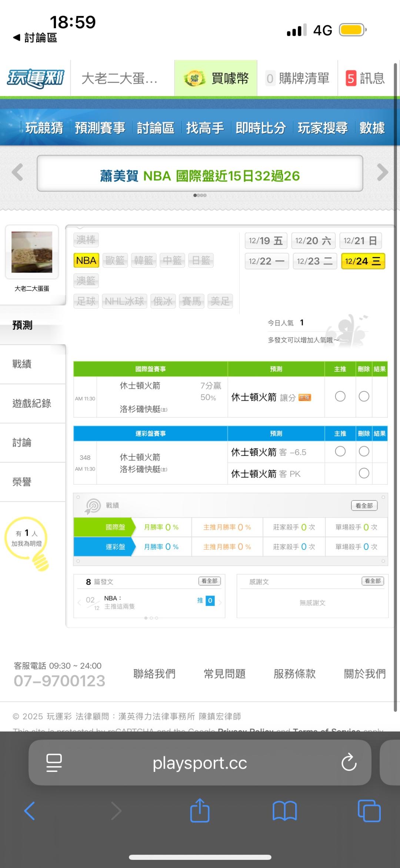The height and width of the screenshot is (868, 400).
Task: Switch to 戰績 sidebar tab
Action: point(33,364)
